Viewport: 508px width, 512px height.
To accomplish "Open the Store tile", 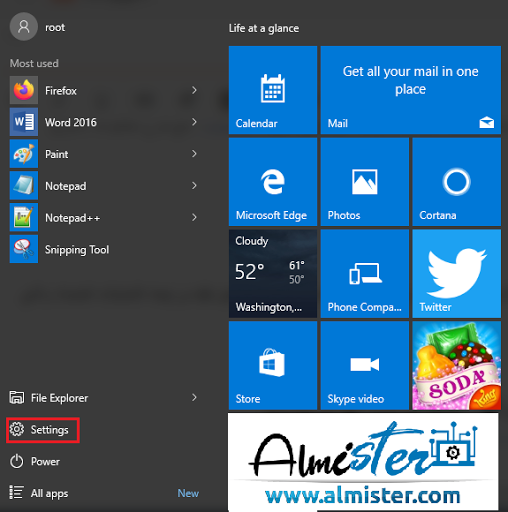I will (273, 365).
